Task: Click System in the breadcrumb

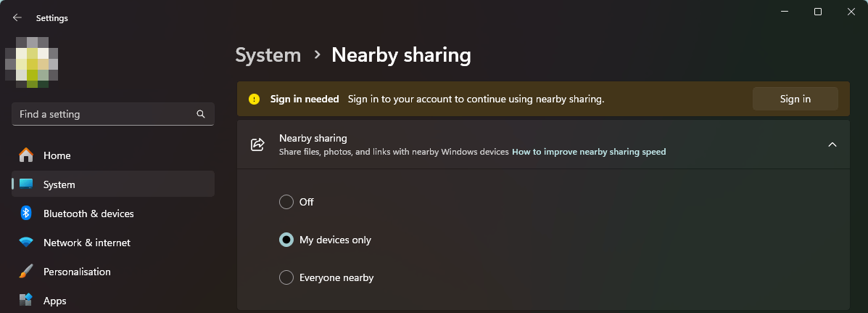Action: (268, 55)
